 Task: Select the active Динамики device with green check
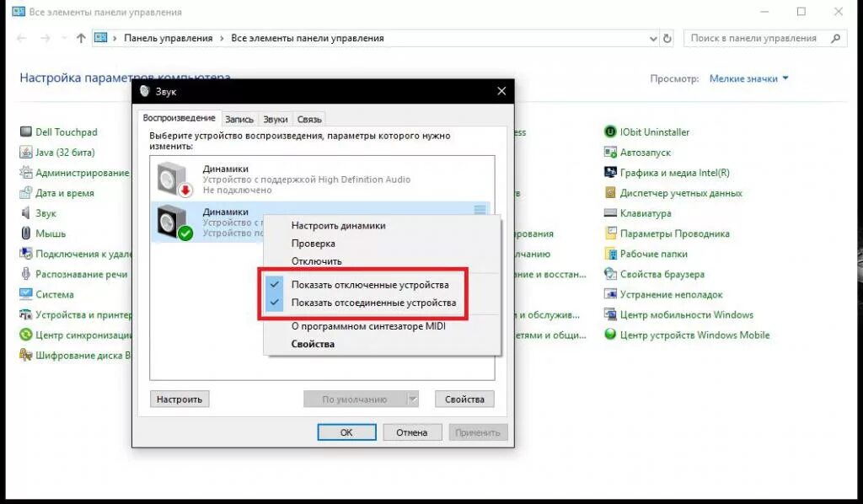(175, 223)
